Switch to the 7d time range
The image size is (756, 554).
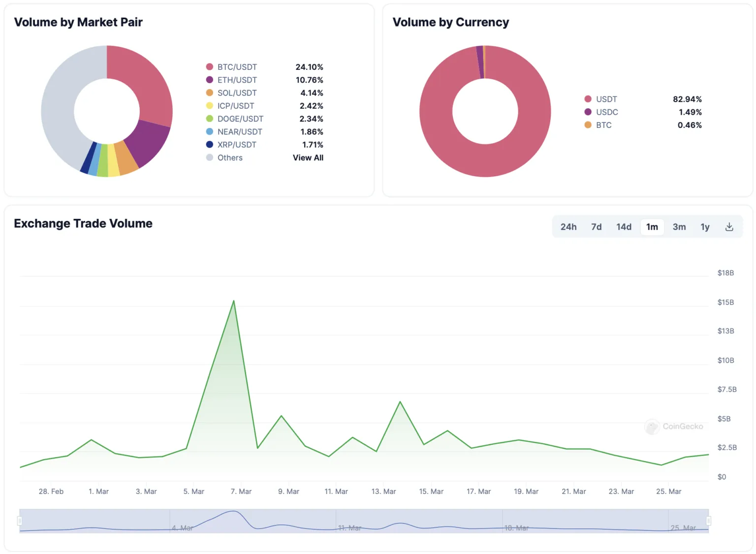point(596,227)
